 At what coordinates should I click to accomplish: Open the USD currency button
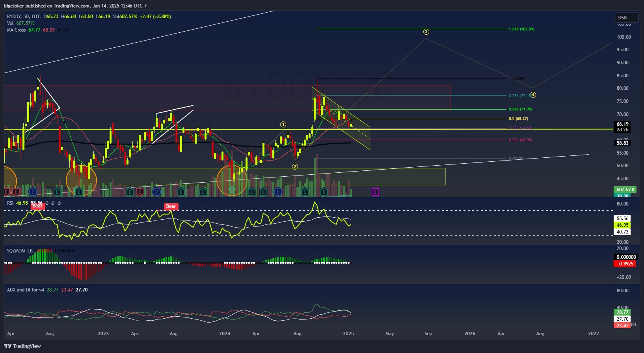pyautogui.click(x=626, y=17)
